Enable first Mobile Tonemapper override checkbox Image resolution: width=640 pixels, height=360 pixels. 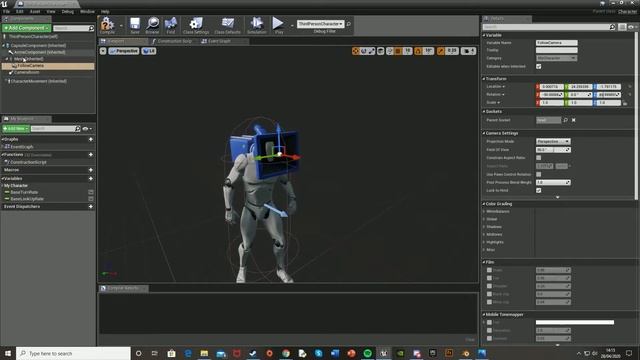(x=489, y=322)
